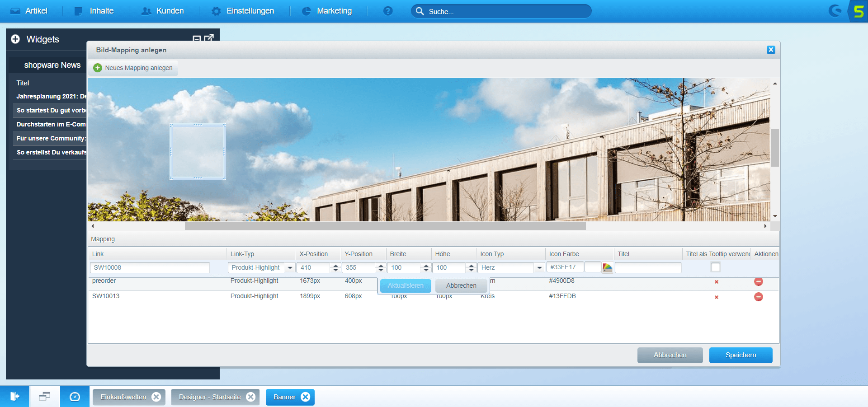The width and height of the screenshot is (868, 407).
Task: Click the green Shopware 5 logo
Action: tap(859, 11)
